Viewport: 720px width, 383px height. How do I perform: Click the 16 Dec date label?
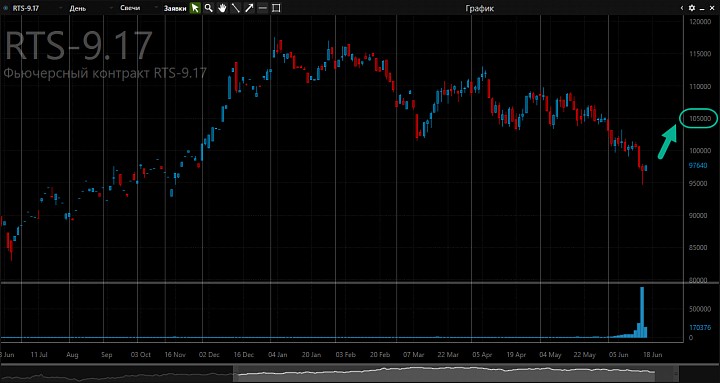click(243, 355)
